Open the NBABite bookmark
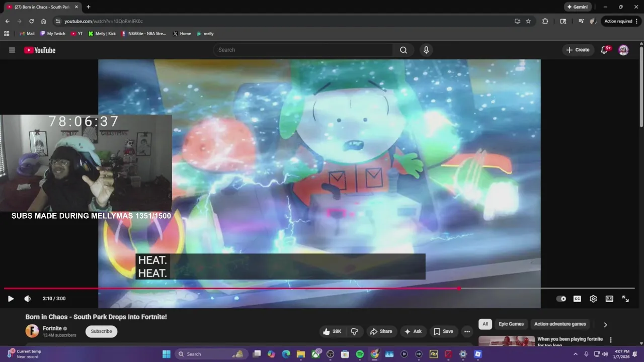This screenshot has width=644, height=362. (x=143, y=34)
